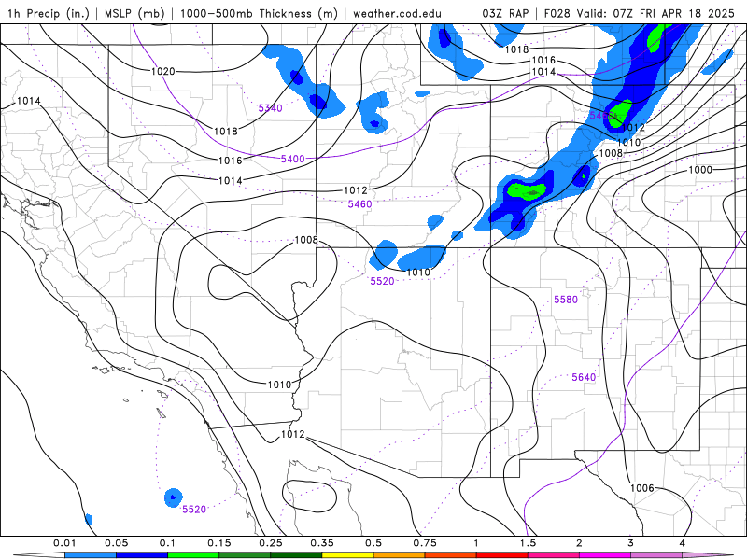Click the yellow 0.35 legend swatch
The height and width of the screenshot is (560, 747).
[347, 555]
